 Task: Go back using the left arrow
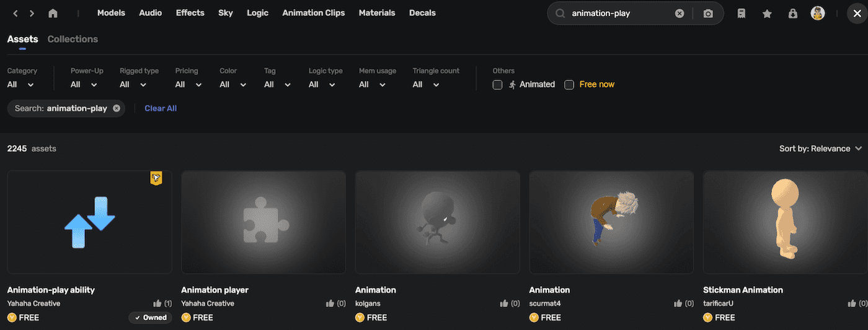[x=15, y=13]
